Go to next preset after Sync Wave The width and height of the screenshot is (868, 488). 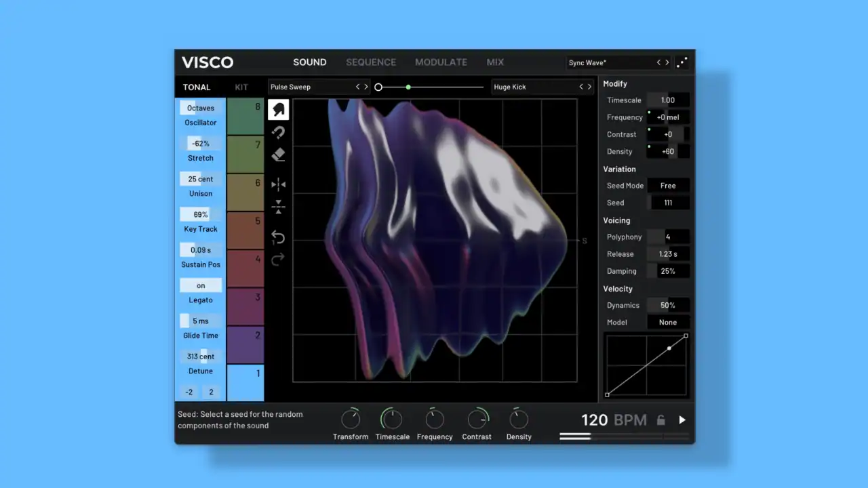click(x=667, y=62)
